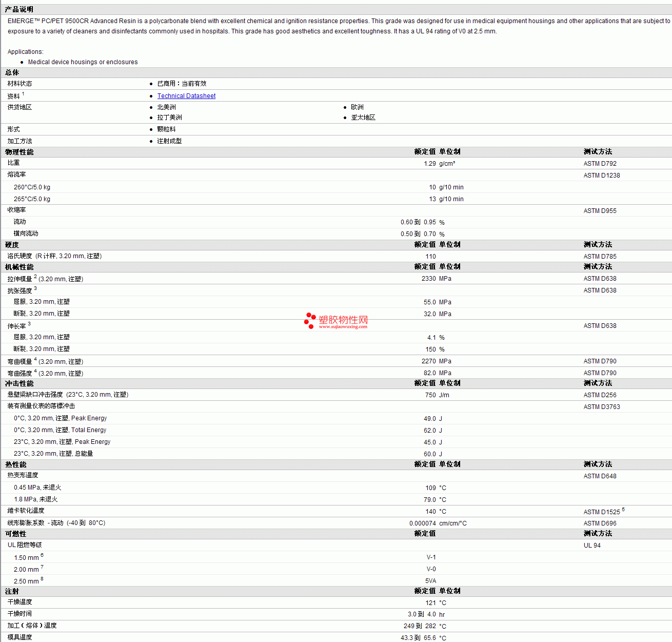
Task: Click the shrinkage value '0.60 到 0.95'
Action: pyautogui.click(x=418, y=222)
